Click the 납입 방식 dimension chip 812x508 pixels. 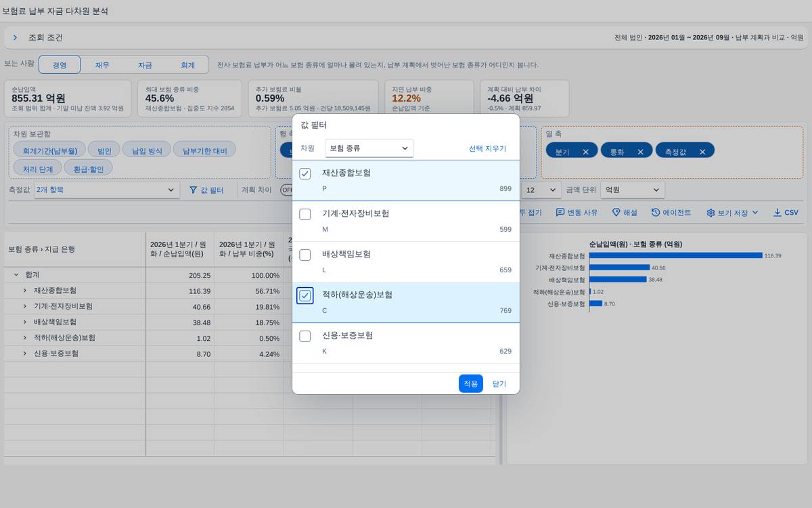(147, 150)
